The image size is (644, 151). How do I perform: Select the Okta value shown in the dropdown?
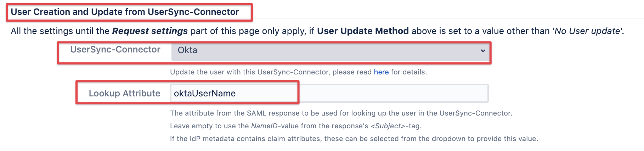tap(188, 50)
